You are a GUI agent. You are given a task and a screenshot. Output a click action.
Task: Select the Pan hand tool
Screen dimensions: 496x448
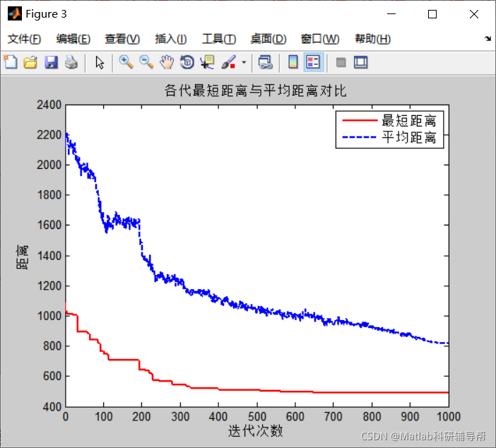[167, 62]
